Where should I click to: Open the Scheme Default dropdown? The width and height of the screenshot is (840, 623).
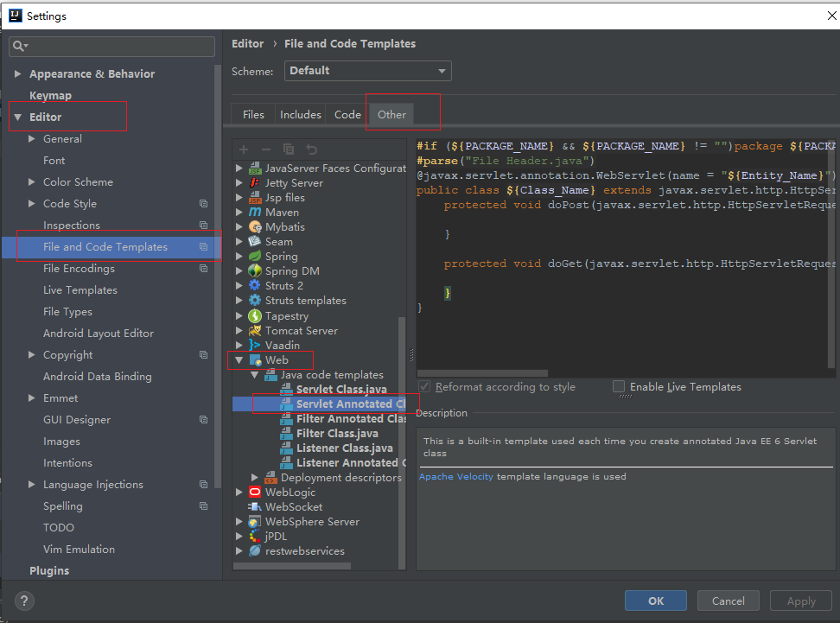click(367, 71)
